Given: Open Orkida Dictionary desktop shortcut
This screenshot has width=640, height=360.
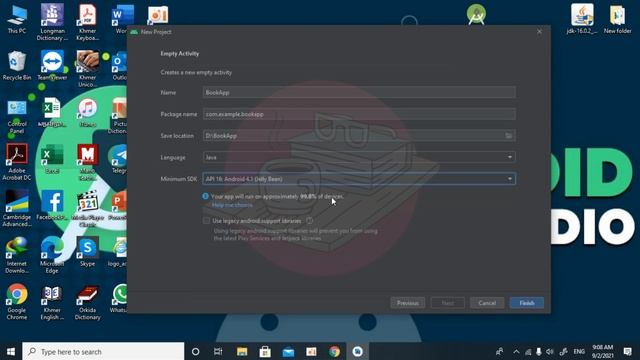Looking at the screenshot, I should pos(87,302).
